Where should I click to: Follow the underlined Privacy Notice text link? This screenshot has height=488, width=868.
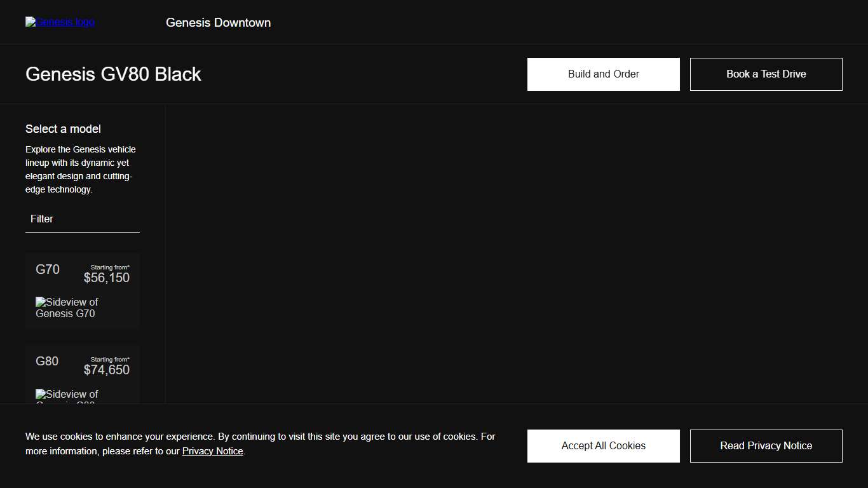(x=212, y=451)
